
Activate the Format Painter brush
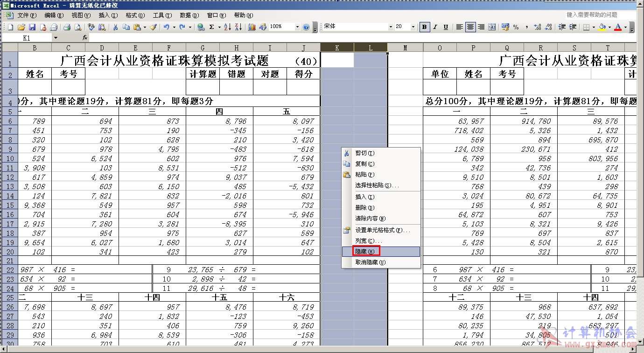click(x=153, y=27)
